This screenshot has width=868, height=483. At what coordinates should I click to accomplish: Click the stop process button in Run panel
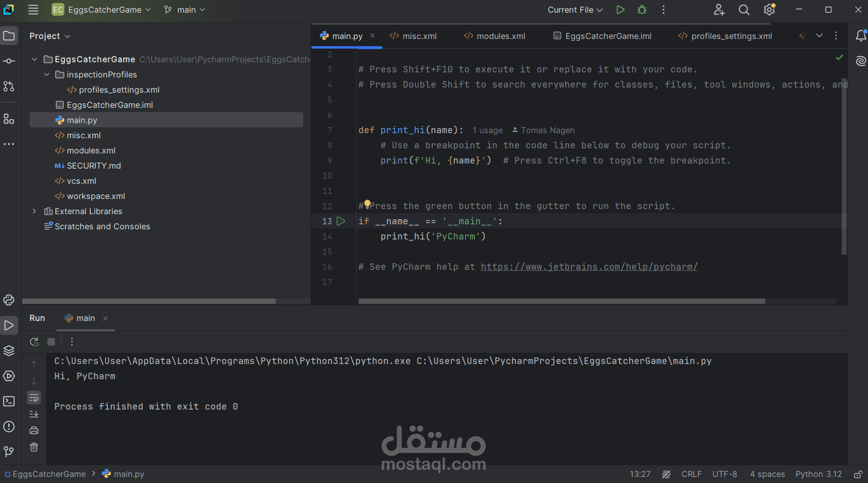[x=51, y=342]
